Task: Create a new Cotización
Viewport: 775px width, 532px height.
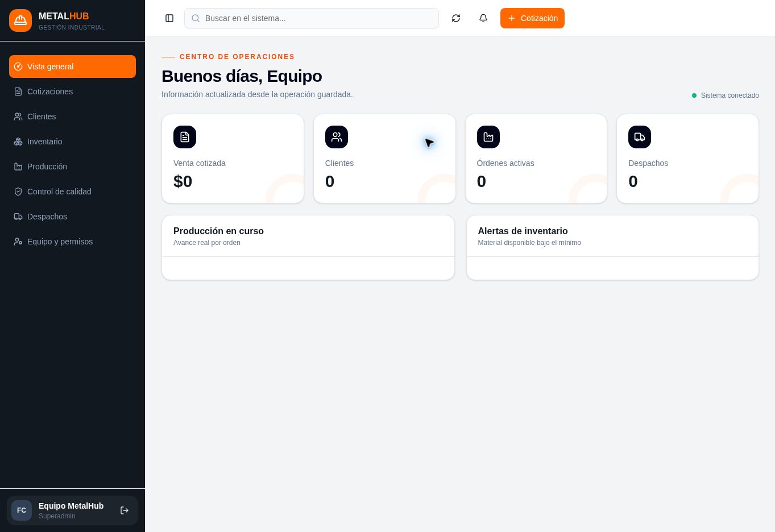Action: point(532,18)
